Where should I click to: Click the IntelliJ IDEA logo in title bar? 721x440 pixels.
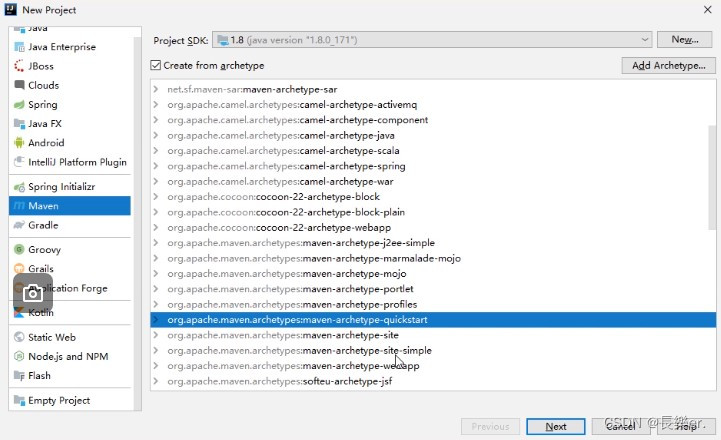[x=11, y=9]
